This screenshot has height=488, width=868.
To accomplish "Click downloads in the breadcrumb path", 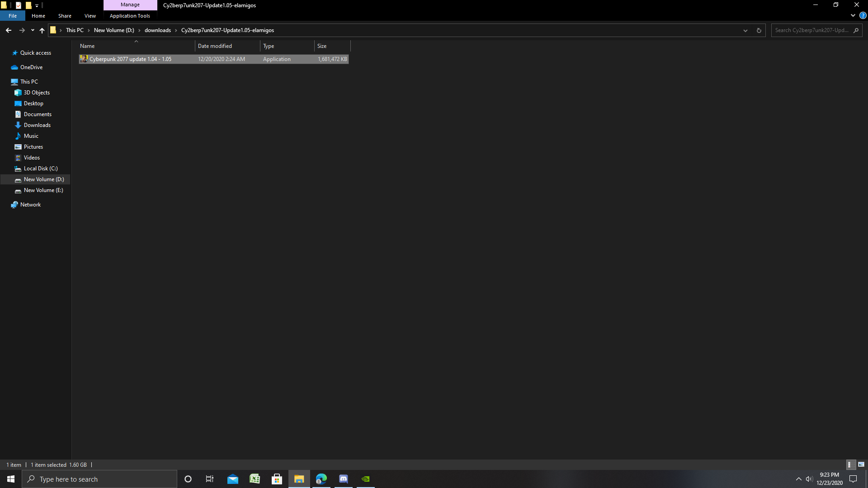I will tap(157, 30).
